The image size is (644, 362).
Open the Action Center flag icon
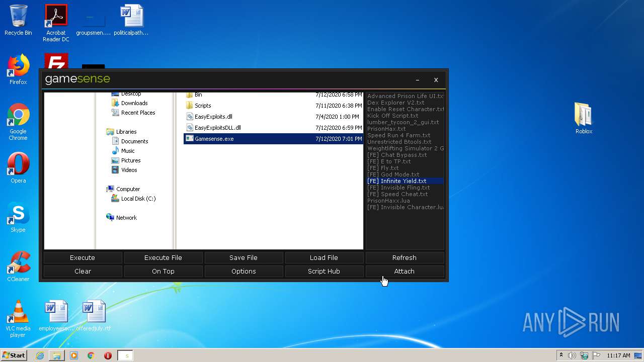coord(596,355)
